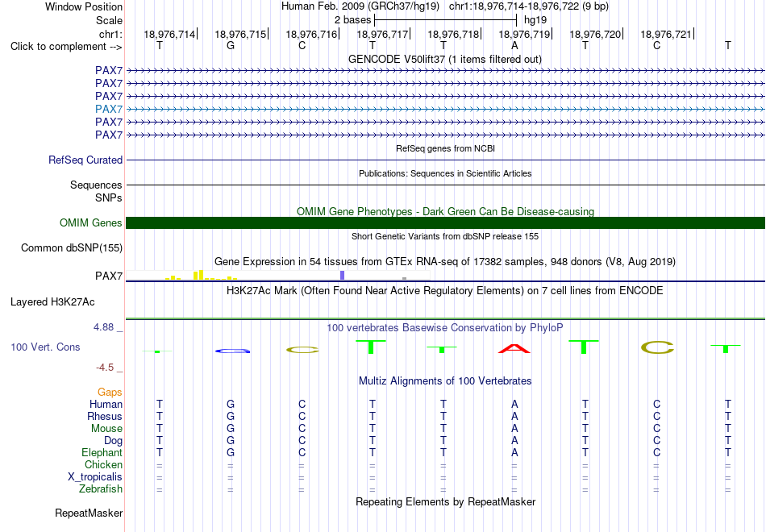The height and width of the screenshot is (532, 766).
Task: Click the Human species label
Action: tap(106, 404)
